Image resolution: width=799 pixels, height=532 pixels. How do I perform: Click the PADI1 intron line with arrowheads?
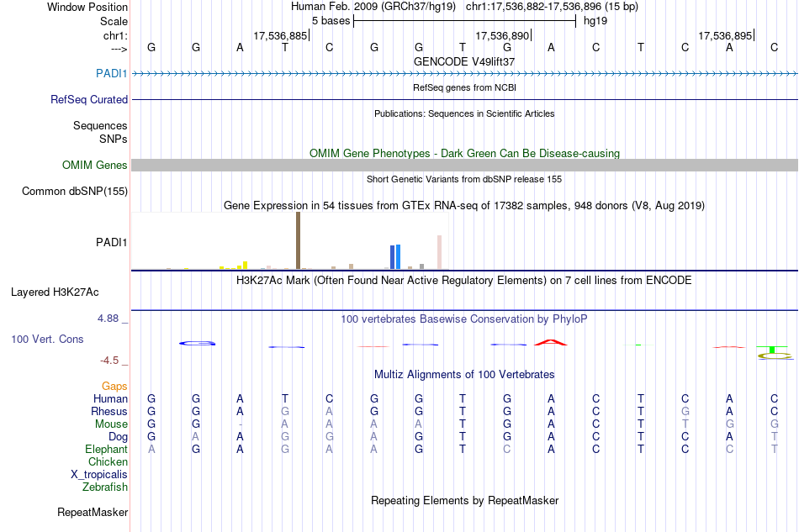[464, 74]
